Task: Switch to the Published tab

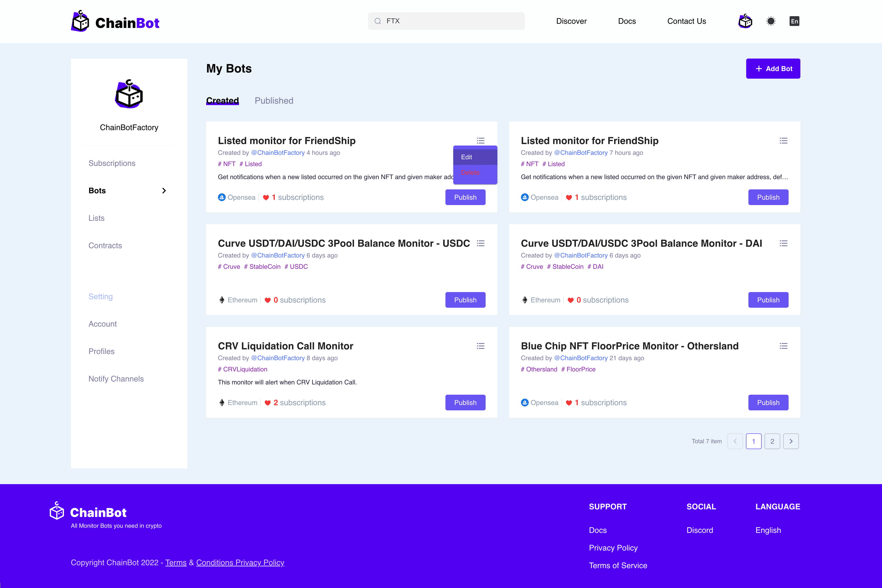Action: 274,100
